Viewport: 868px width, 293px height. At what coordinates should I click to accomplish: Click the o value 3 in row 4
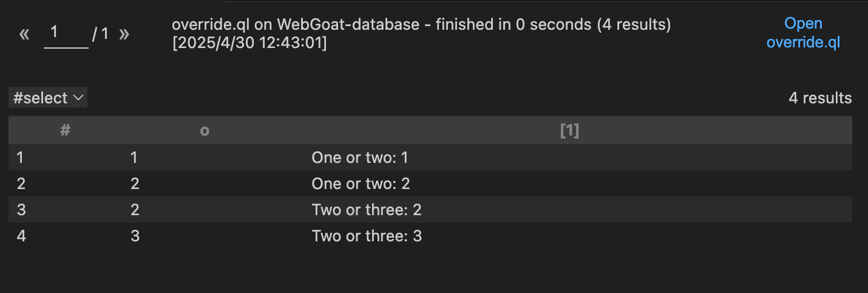click(135, 236)
